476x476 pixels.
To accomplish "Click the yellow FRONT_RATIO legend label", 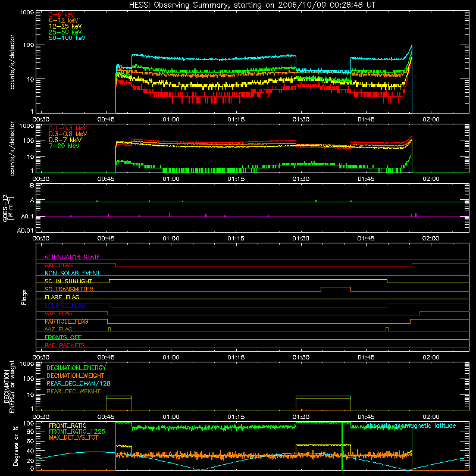I will tap(68, 425).
